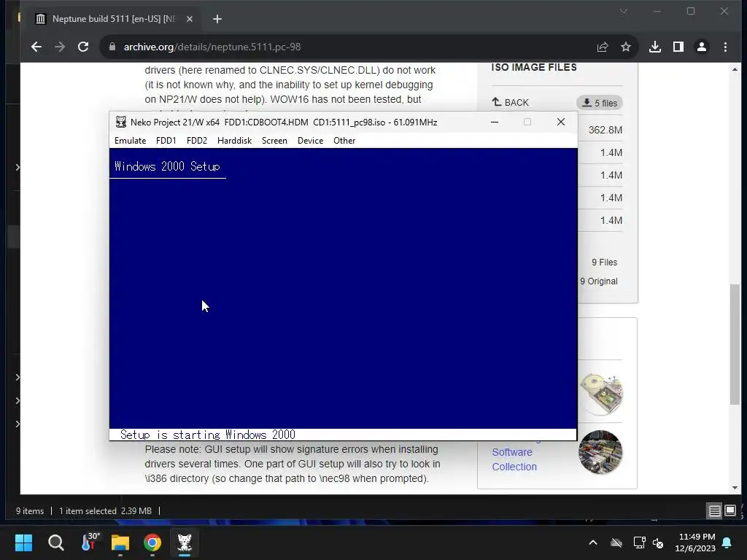The height and width of the screenshot is (560, 747).
Task: Click the share page icon in address bar
Action: pos(603,47)
